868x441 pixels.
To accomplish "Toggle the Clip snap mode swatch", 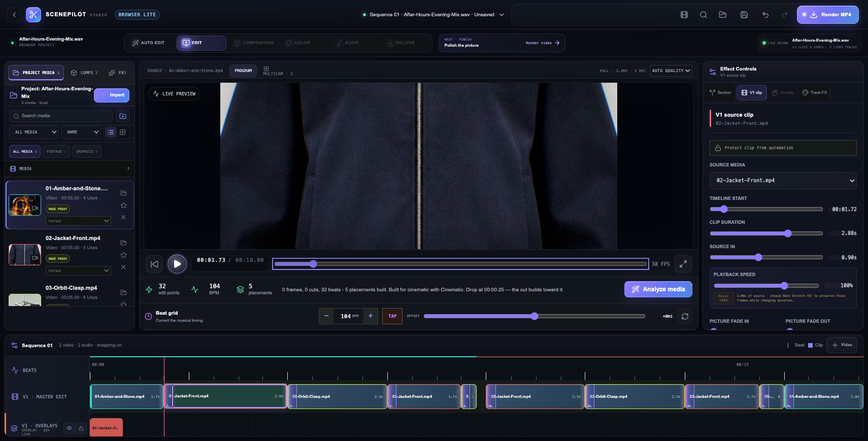I will 811,345.
